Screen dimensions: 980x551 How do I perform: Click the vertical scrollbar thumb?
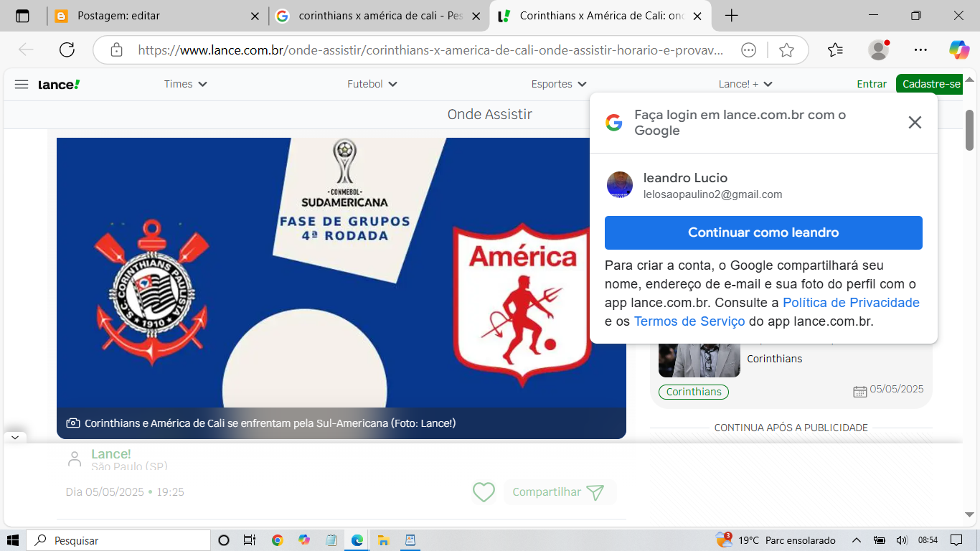click(970, 129)
